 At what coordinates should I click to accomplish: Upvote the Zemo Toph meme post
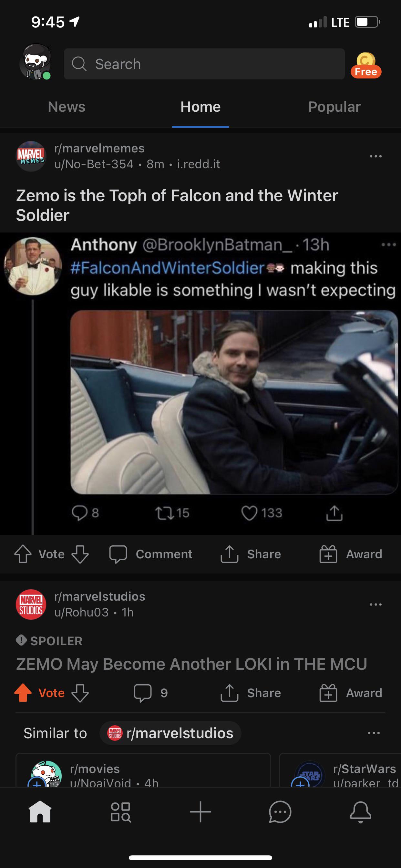[23, 554]
